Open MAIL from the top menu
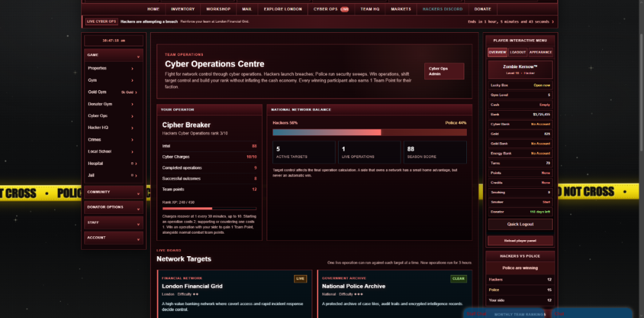The height and width of the screenshot is (318, 644). click(247, 9)
